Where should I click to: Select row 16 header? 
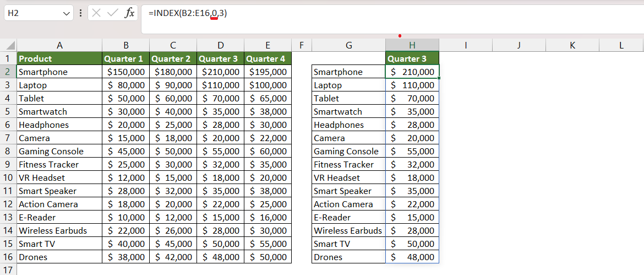click(8, 257)
